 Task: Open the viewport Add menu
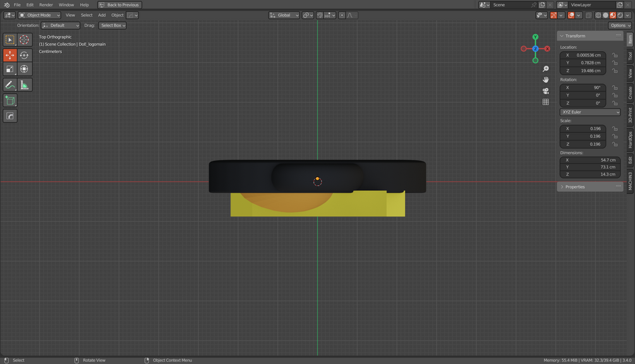tap(102, 15)
